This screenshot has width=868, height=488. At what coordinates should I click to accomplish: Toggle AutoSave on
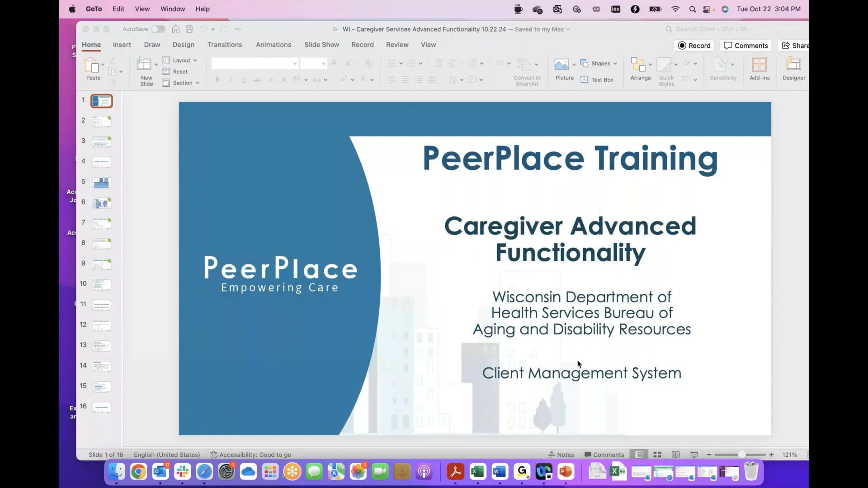point(158,29)
